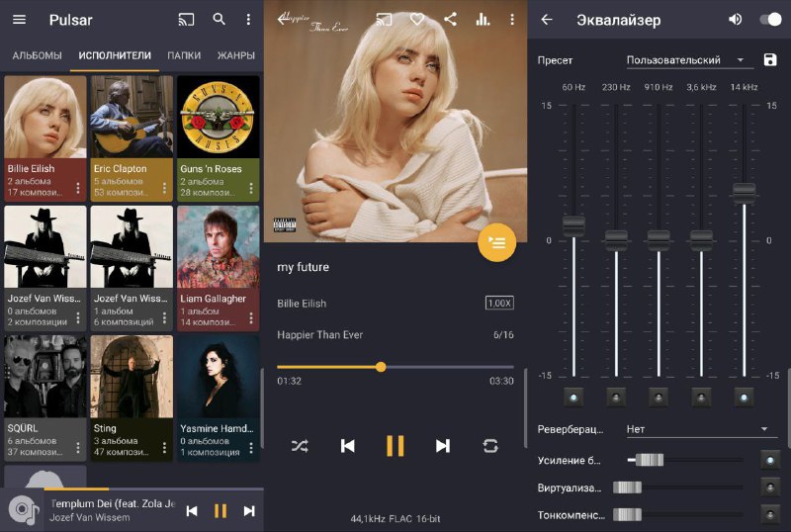Toggle the 60 Hz band button

tap(573, 398)
